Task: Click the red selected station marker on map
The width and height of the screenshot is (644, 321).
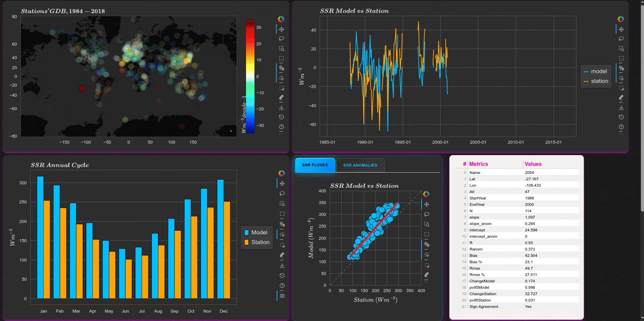Action: 82,88
